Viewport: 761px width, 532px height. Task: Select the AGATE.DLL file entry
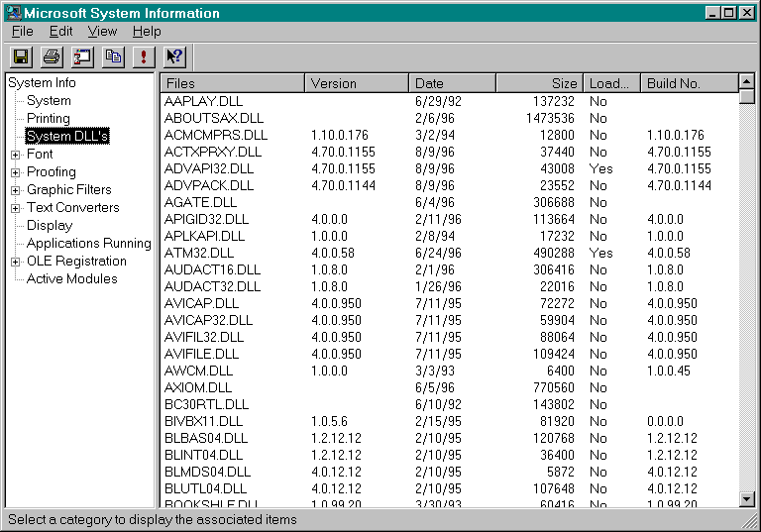tap(200, 202)
